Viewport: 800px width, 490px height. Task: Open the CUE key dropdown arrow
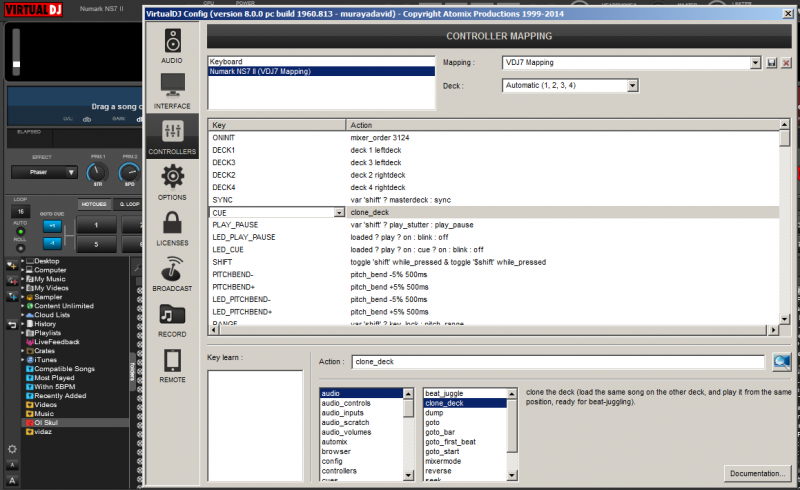click(339, 213)
